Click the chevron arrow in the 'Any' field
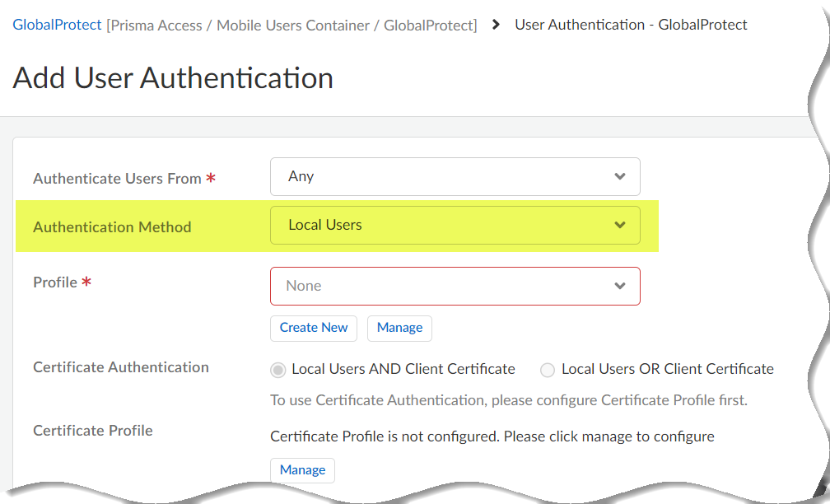830x504 pixels. tap(620, 177)
